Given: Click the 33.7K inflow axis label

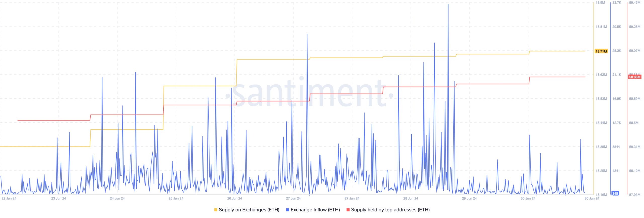Looking at the screenshot, I should 617,3.
